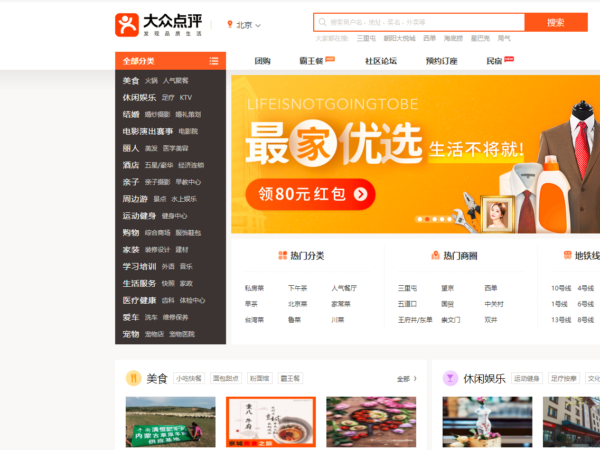Click 火锅 subcategory in sidebar
The width and height of the screenshot is (600, 450).
pyautogui.click(x=151, y=81)
